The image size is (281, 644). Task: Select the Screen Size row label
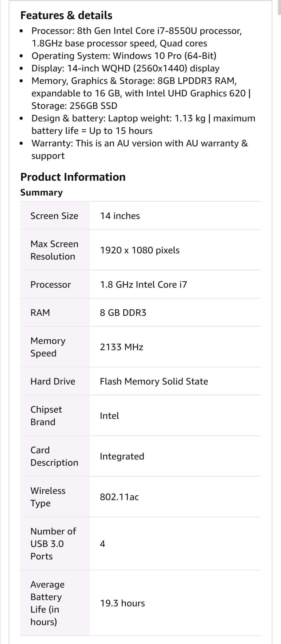(x=54, y=216)
